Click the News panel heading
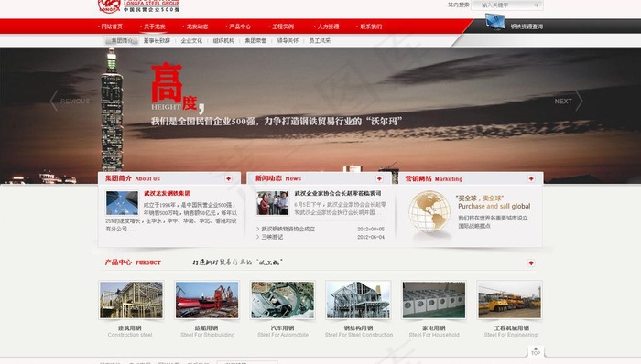641x364 pixels. pyautogui.click(x=278, y=178)
